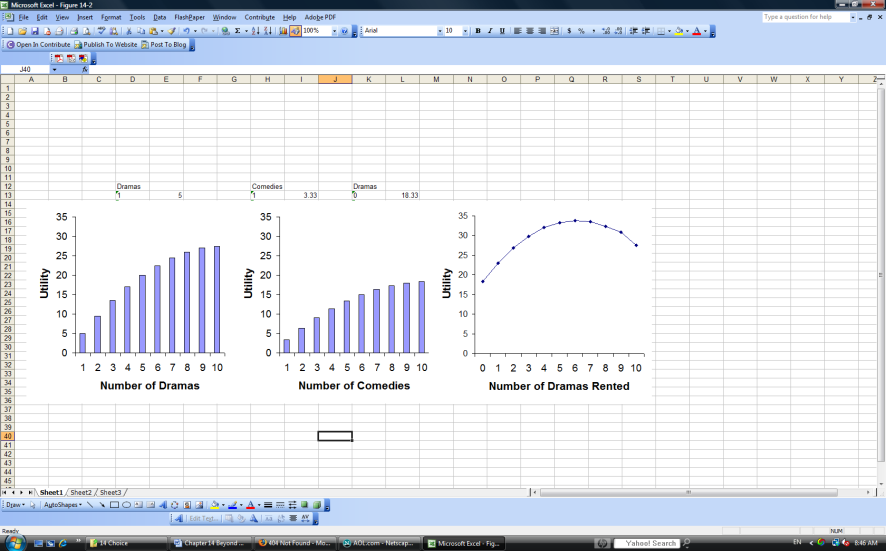Select the Line tool in Drawing toolbar
The width and height of the screenshot is (886, 551).
pos(90,505)
